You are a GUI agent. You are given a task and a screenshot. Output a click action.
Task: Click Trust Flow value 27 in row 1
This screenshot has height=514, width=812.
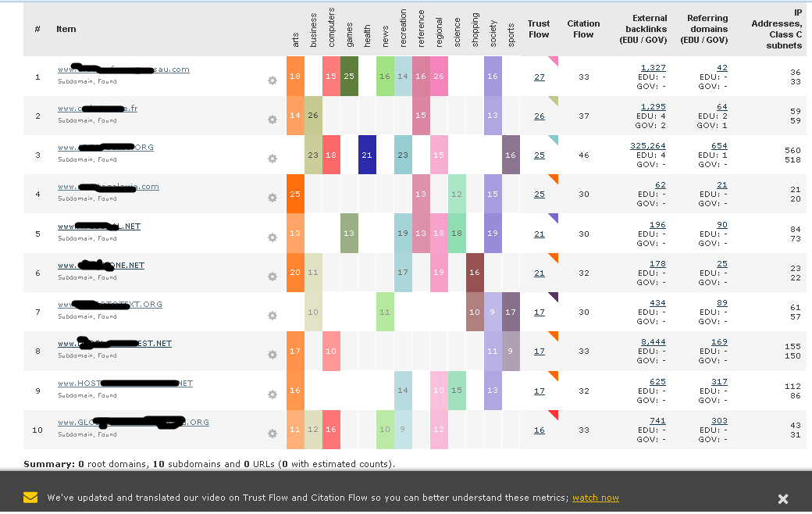point(540,77)
